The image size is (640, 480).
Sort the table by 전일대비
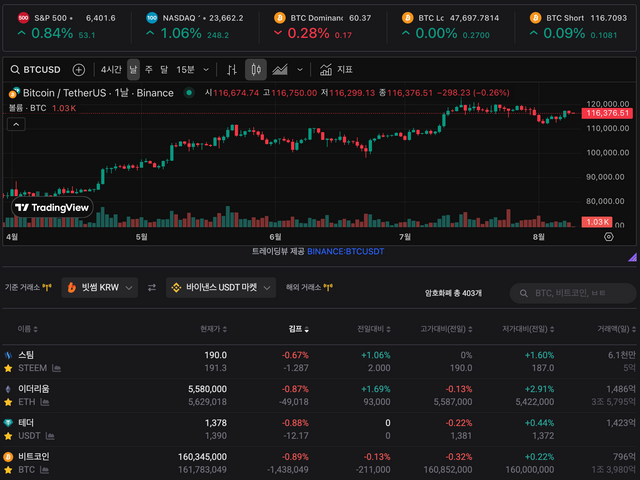point(374,329)
